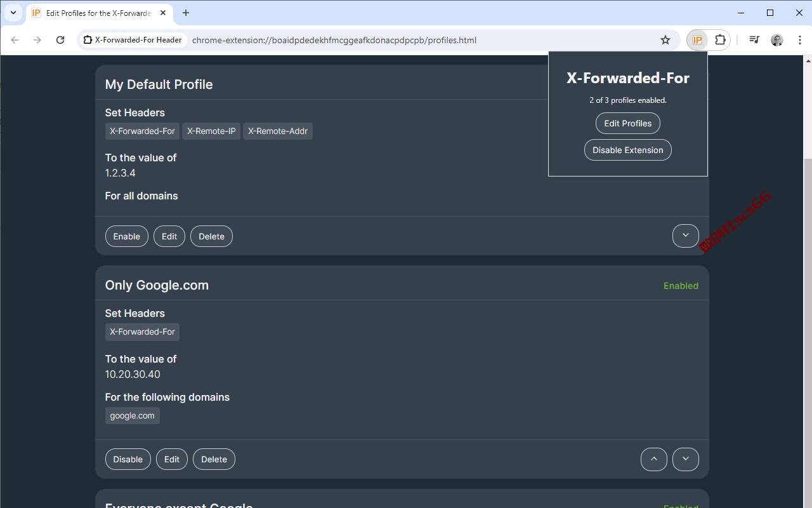The width and height of the screenshot is (812, 508).
Task: Click the google.com domain tag
Action: click(x=133, y=415)
